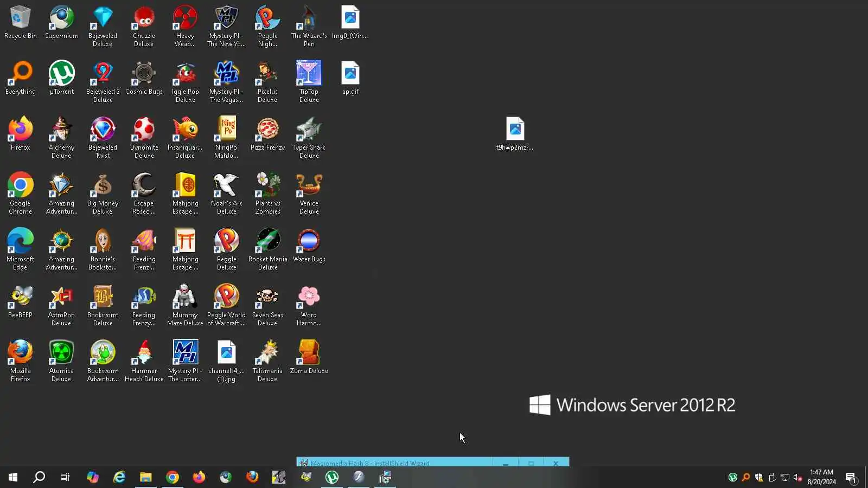
Task: Open taskbar Search
Action: [39, 477]
